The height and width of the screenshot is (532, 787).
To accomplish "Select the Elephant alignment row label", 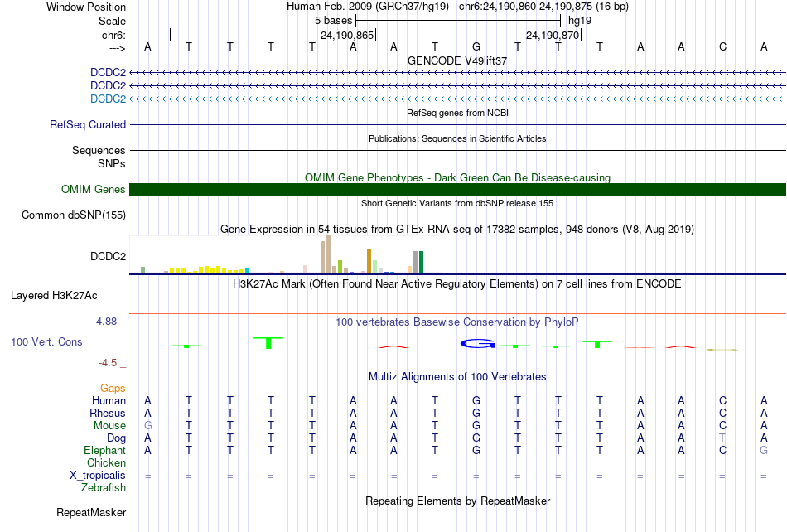I will [104, 450].
